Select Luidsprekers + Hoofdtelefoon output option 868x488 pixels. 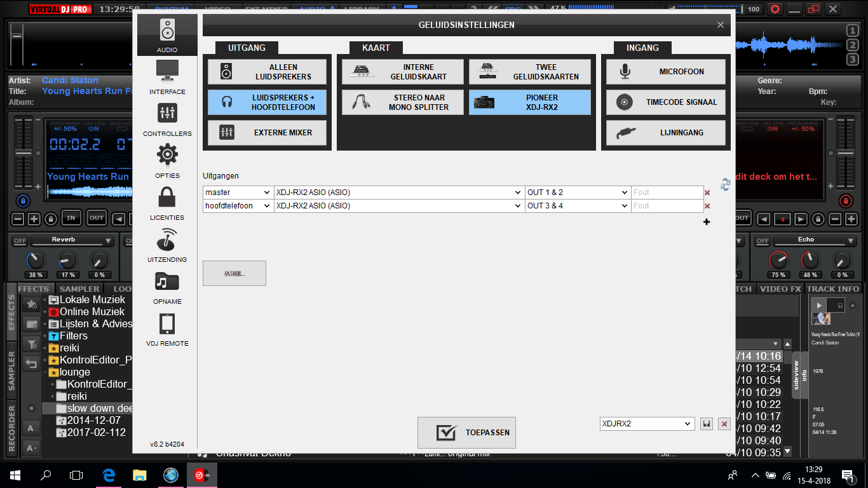267,102
